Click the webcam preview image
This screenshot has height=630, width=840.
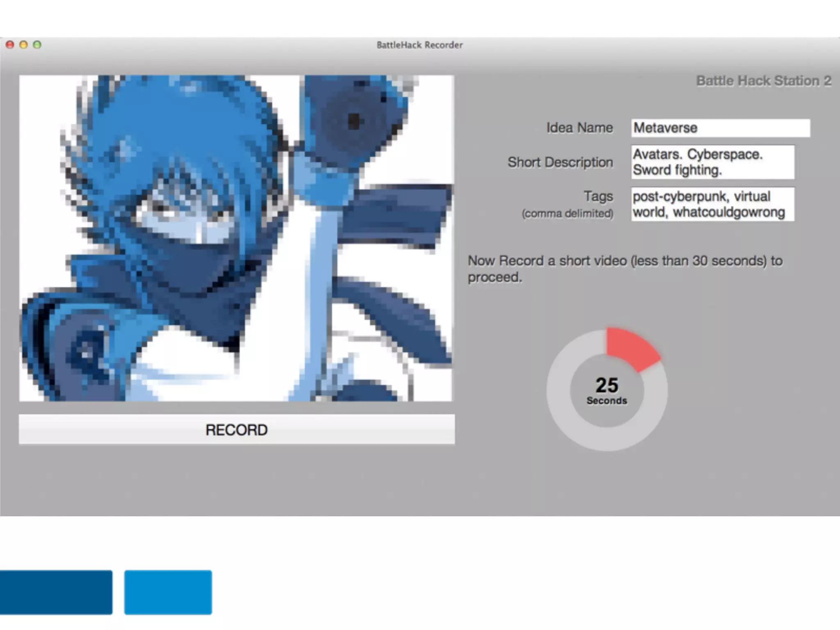pyautogui.click(x=236, y=238)
